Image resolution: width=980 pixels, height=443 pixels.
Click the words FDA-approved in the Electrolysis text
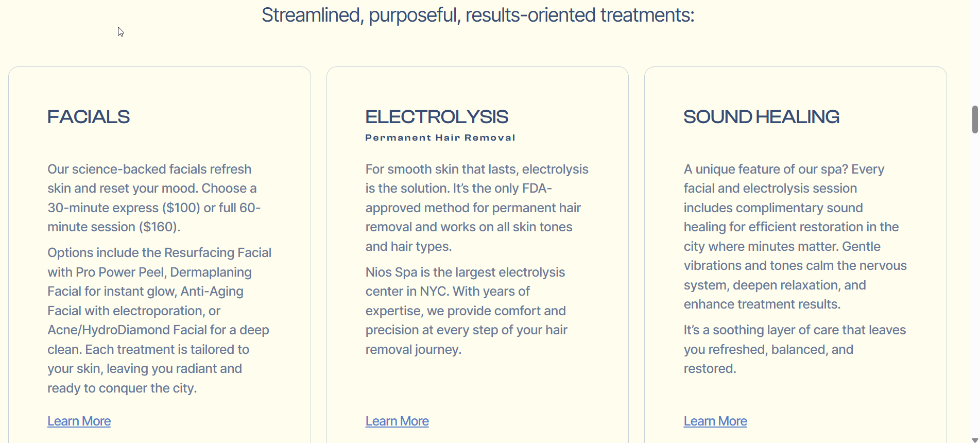[x=537, y=189]
